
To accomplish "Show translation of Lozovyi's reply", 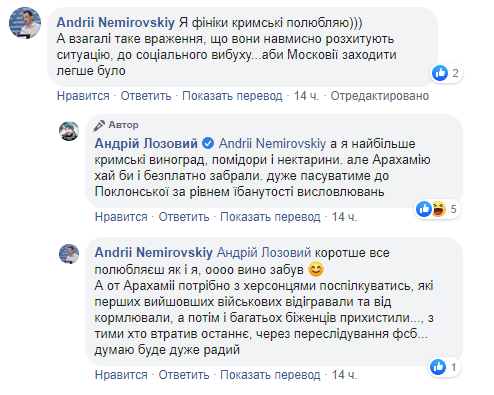I will coord(270,217).
